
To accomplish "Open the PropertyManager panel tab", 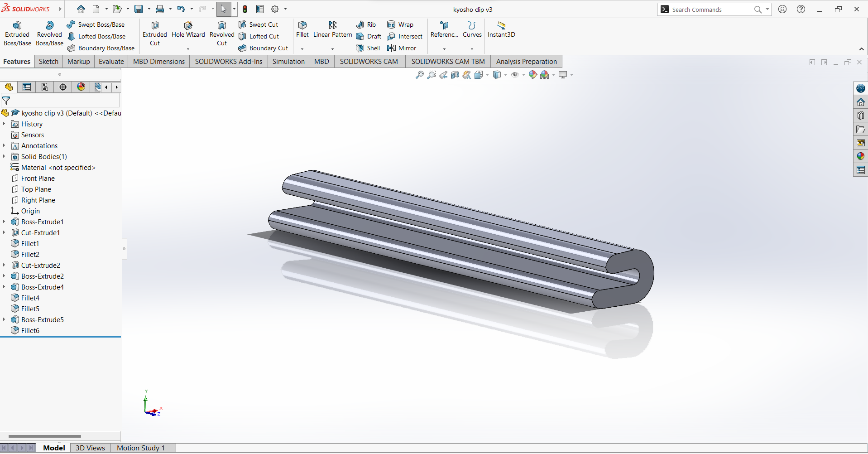I will (x=27, y=87).
